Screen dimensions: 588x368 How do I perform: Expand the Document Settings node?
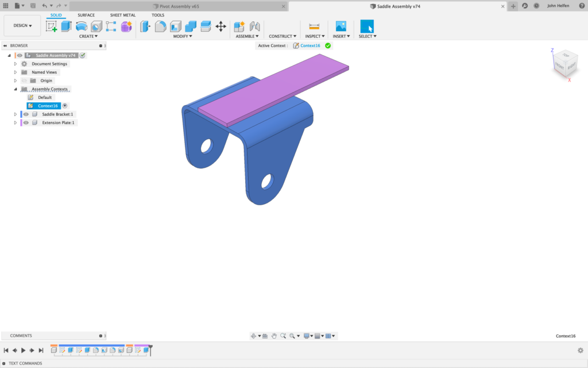(15, 64)
